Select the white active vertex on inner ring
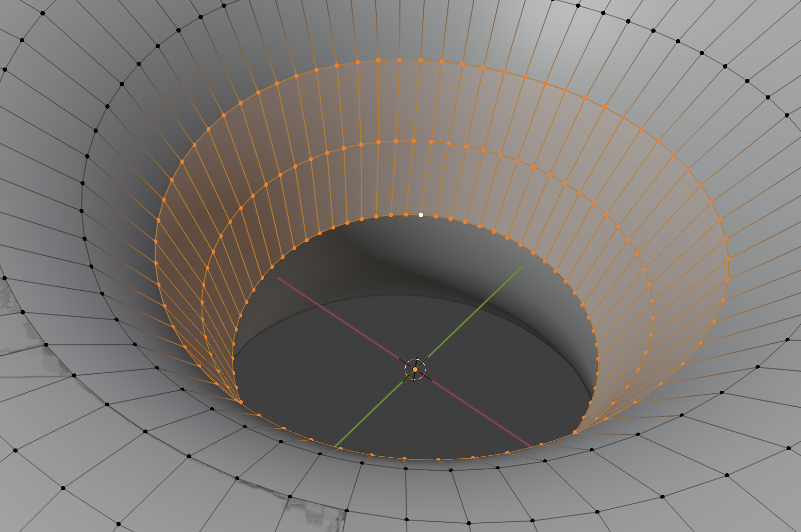This screenshot has height=532, width=801. [421, 215]
